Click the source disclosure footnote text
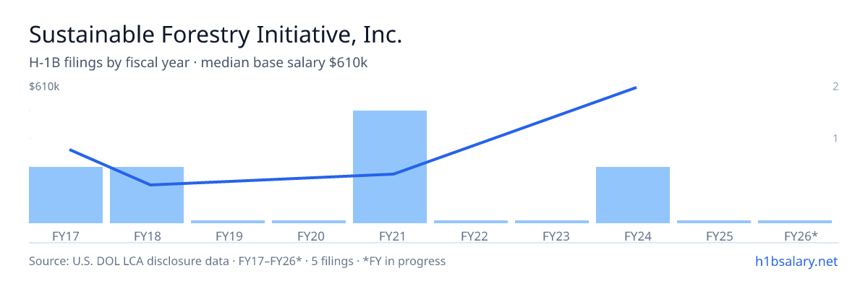Image resolution: width=868 pixels, height=289 pixels. point(237,261)
